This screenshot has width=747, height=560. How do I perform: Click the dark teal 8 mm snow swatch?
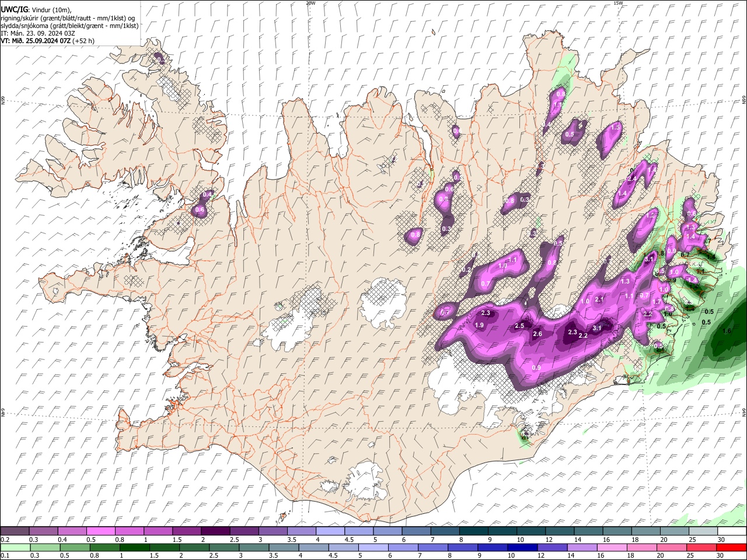click(473, 531)
